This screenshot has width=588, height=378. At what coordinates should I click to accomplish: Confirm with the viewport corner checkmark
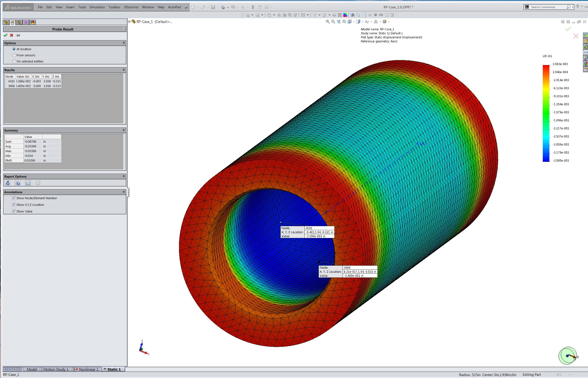click(568, 29)
